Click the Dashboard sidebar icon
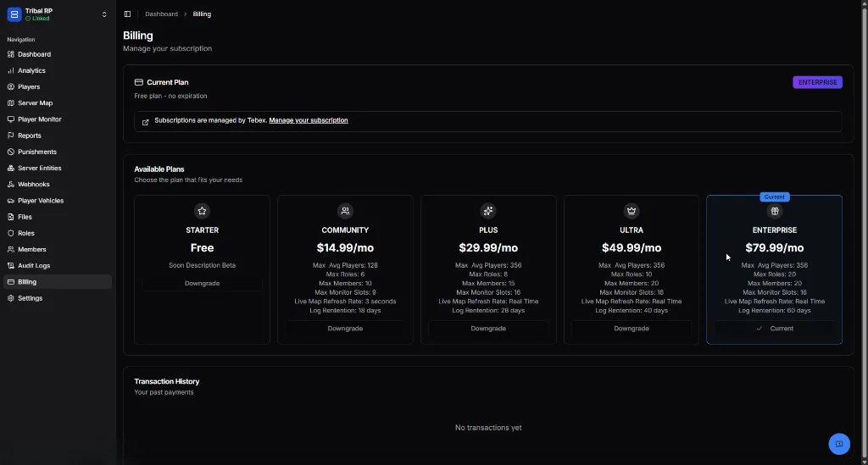868x465 pixels. (10, 54)
